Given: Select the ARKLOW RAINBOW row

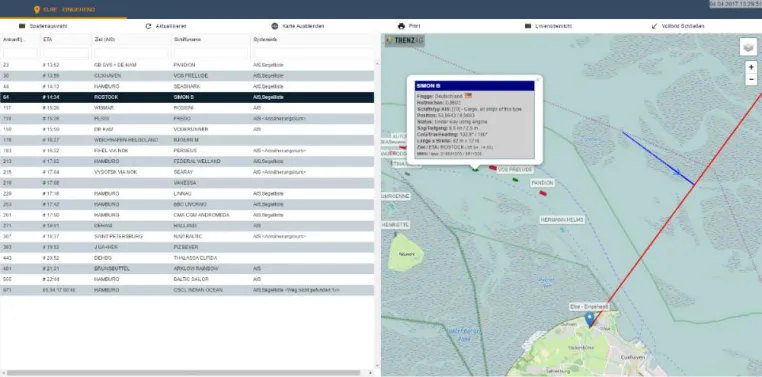Looking at the screenshot, I should [187, 269].
